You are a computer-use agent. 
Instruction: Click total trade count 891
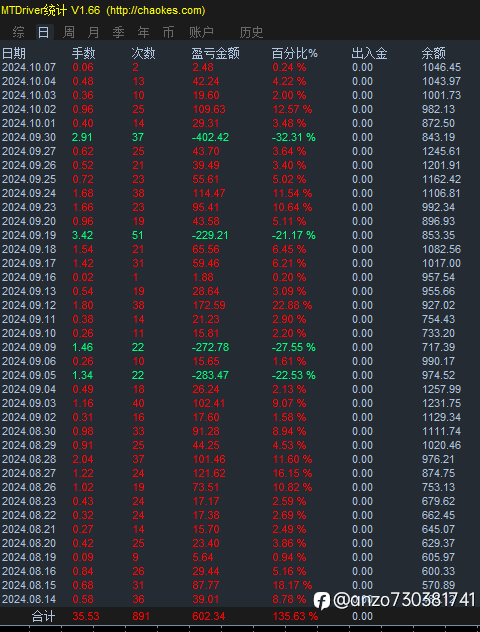click(141, 616)
